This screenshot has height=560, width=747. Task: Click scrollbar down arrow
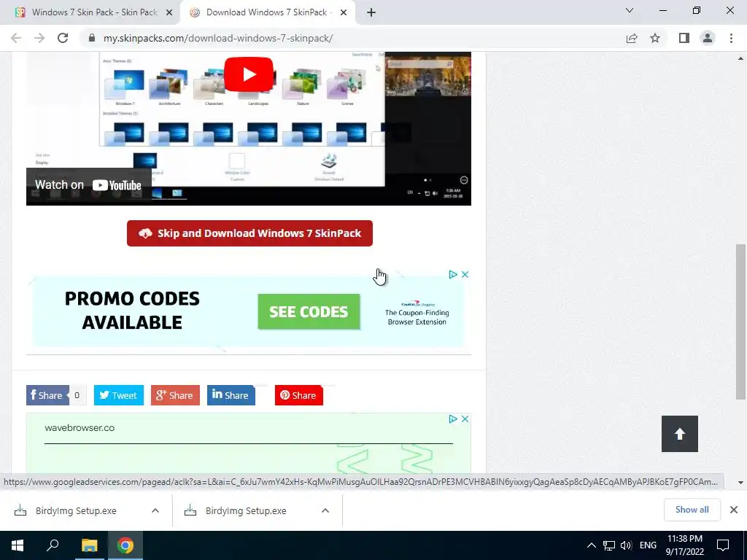click(x=740, y=483)
